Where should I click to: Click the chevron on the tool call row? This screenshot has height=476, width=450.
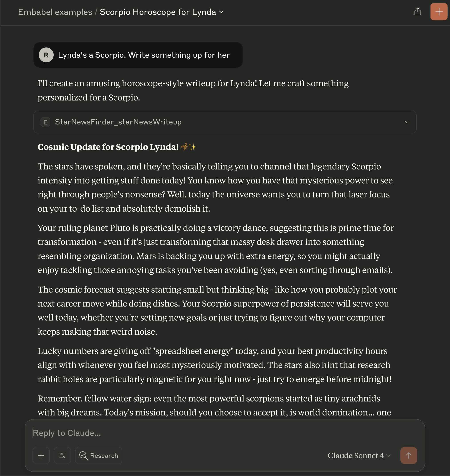point(406,122)
